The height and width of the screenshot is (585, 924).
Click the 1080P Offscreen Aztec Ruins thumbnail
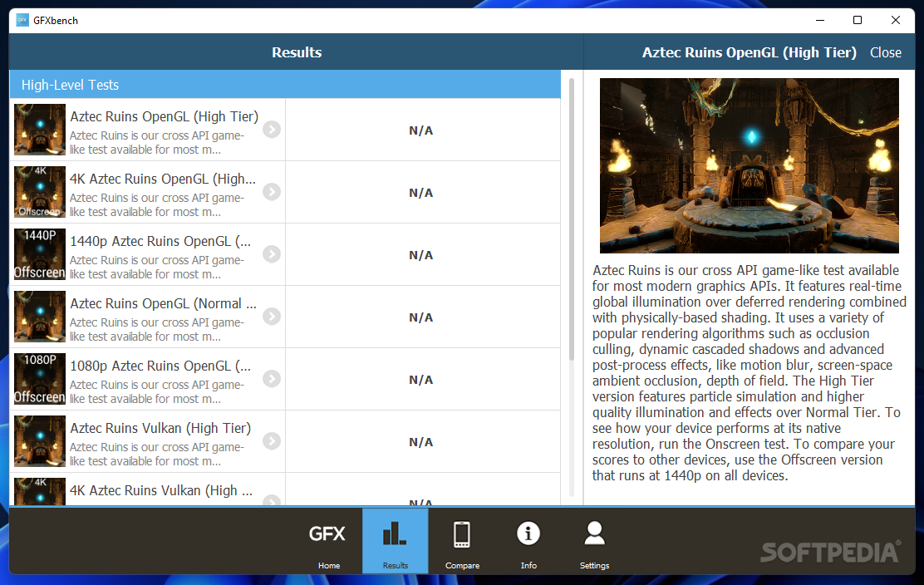click(40, 379)
